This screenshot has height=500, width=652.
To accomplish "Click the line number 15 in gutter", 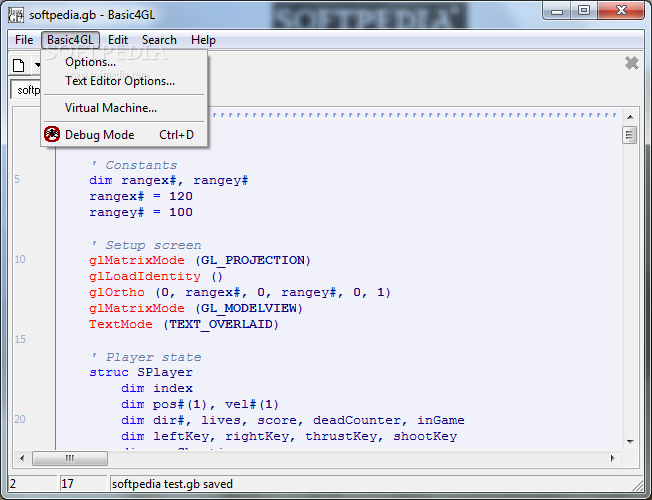I will [20, 339].
